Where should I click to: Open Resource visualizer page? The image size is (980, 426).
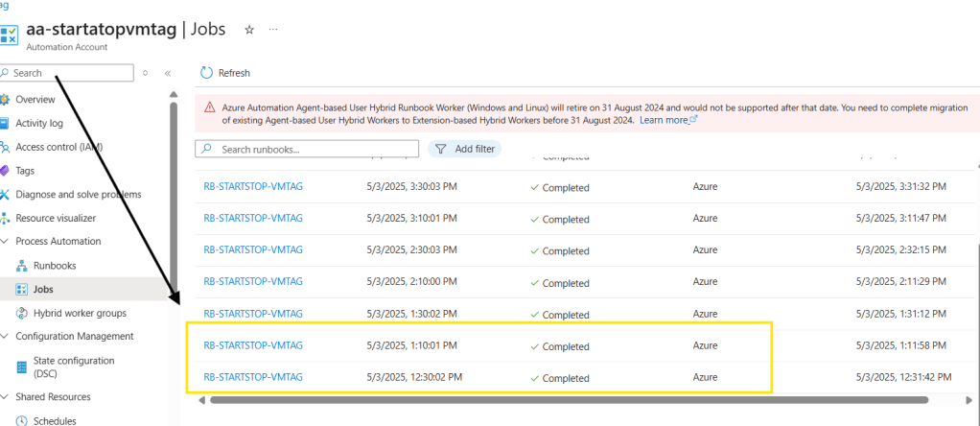pos(56,218)
